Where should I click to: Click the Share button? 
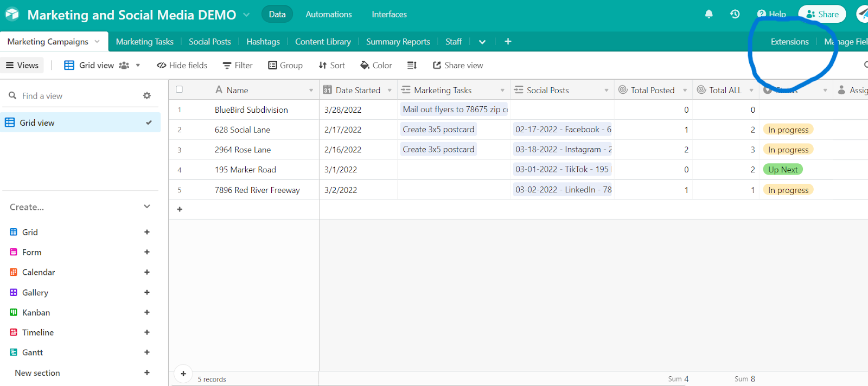(822, 14)
